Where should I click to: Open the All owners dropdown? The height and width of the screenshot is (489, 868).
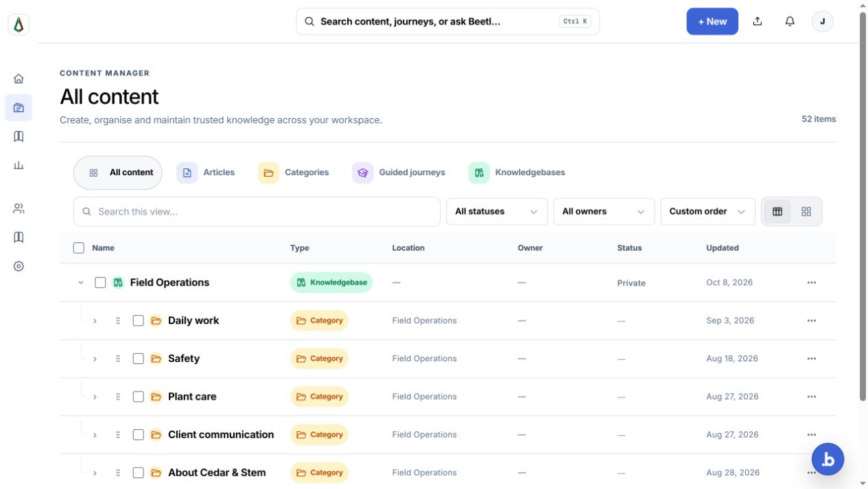[x=604, y=212]
